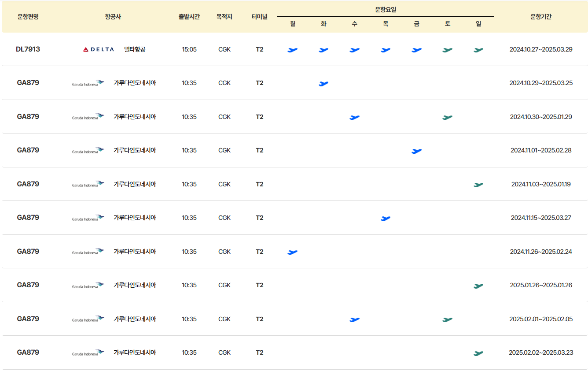Click the period 2024.11.01~2025.02.28

pyautogui.click(x=541, y=150)
